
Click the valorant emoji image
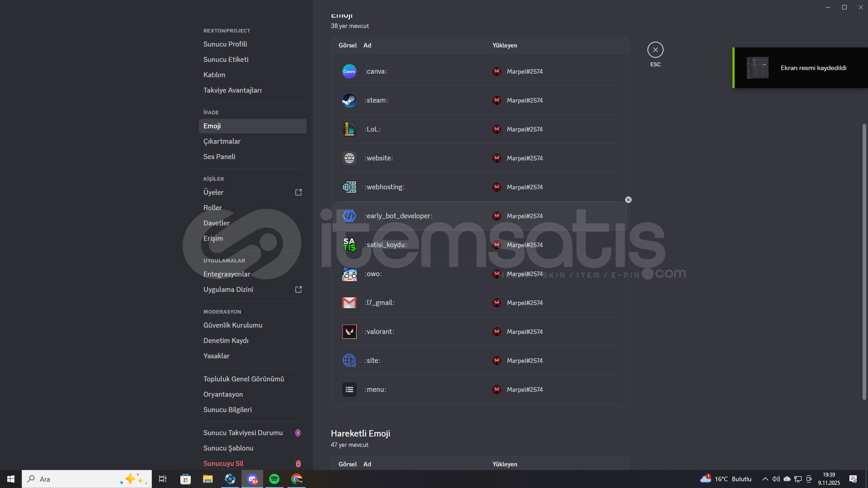pos(349,332)
